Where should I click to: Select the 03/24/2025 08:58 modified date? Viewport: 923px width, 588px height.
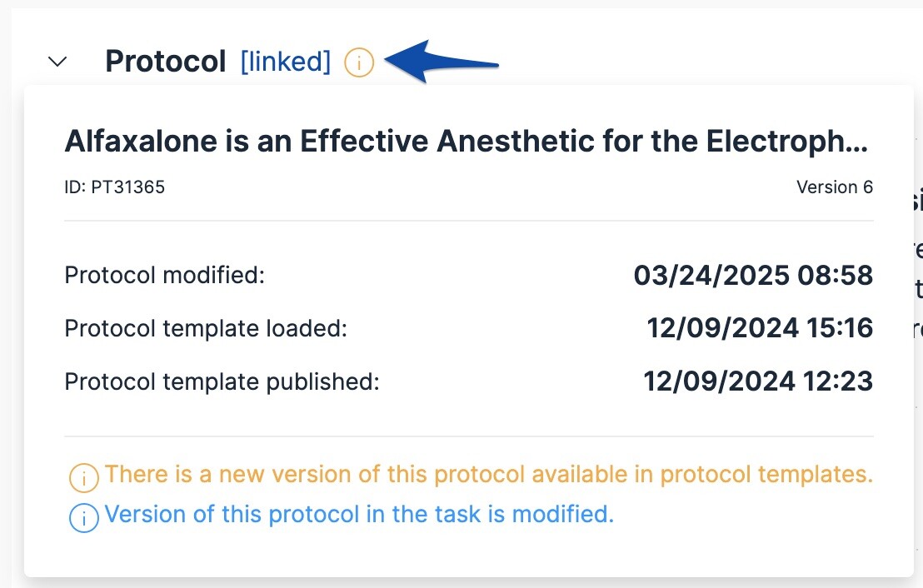click(753, 275)
